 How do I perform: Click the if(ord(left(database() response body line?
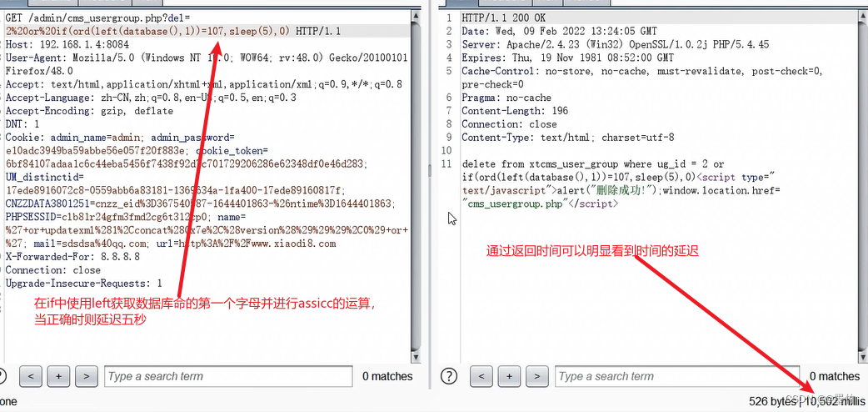(618, 178)
